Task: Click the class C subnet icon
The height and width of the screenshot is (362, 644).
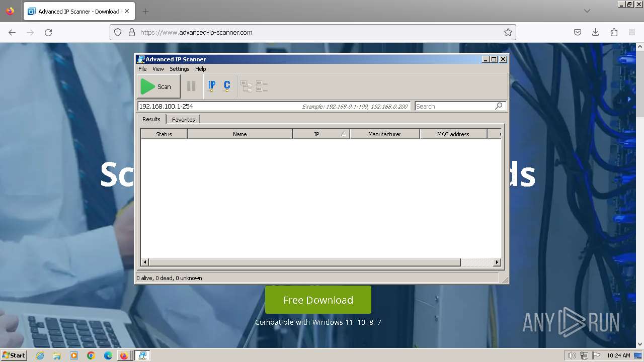Action: [227, 86]
